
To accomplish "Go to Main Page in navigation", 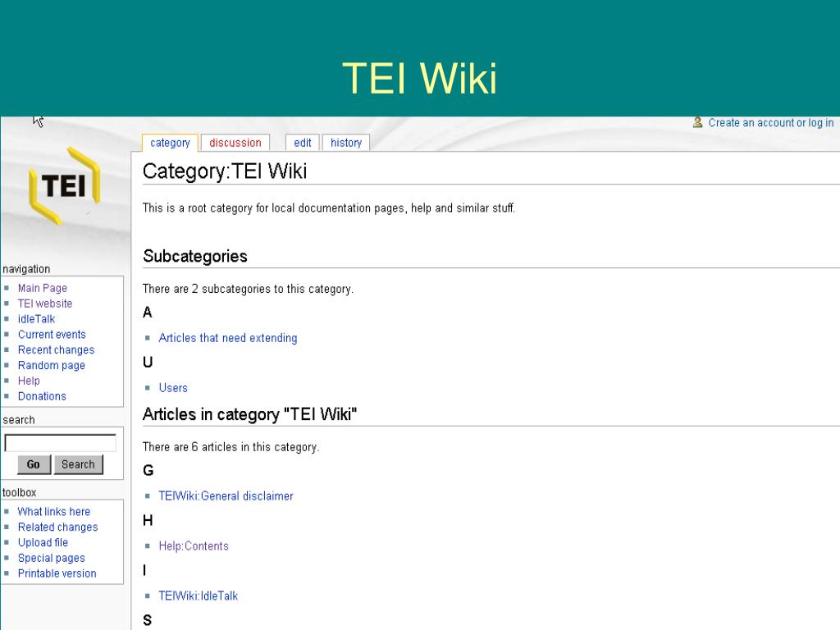I will point(43,288).
